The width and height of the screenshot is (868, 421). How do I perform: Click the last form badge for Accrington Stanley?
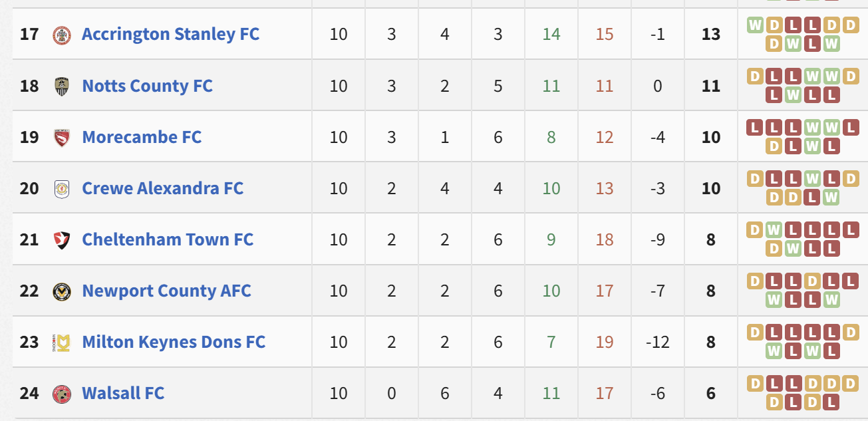pos(831,44)
